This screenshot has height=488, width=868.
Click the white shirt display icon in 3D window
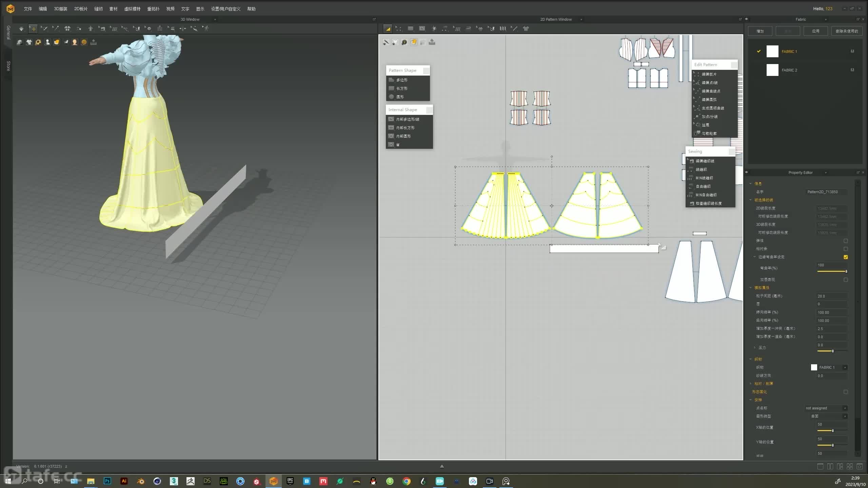(29, 42)
